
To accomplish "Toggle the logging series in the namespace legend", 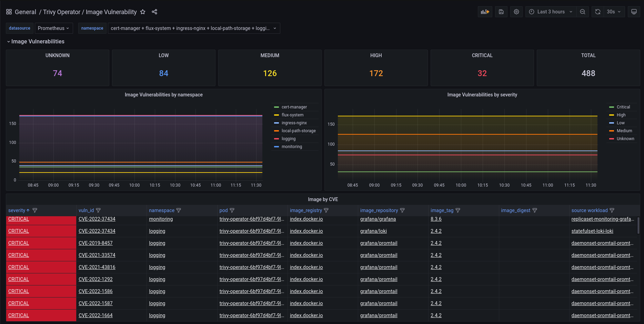I will coord(288,139).
